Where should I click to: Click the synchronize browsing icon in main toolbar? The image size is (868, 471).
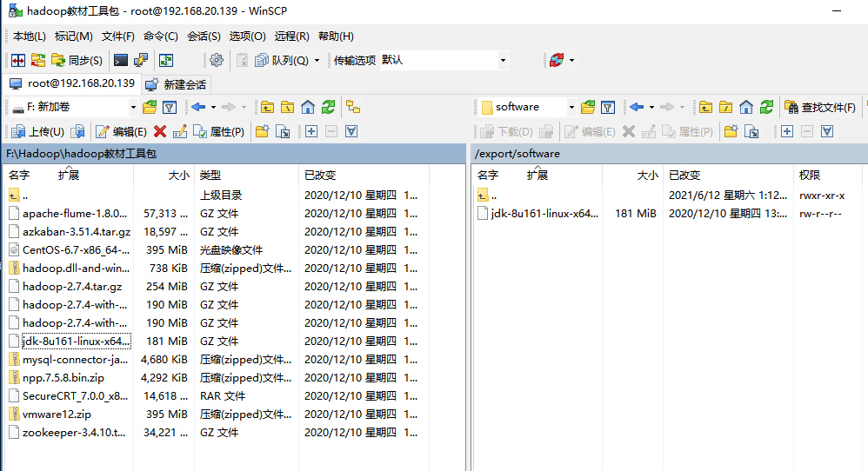pos(166,60)
